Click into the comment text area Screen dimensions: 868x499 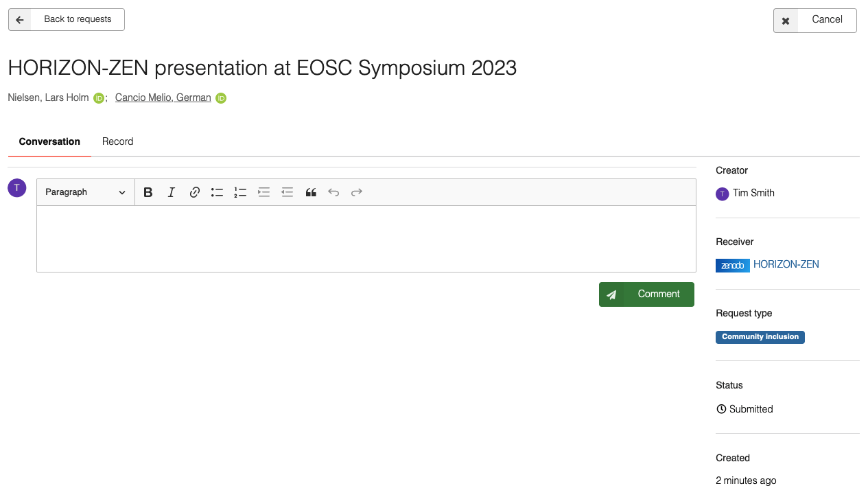366,238
